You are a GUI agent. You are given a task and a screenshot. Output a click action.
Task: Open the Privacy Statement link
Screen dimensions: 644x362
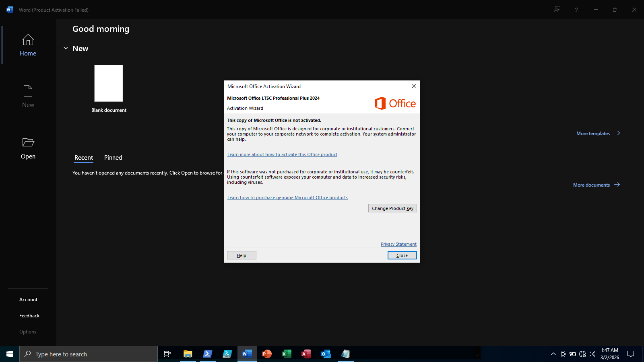(x=398, y=244)
